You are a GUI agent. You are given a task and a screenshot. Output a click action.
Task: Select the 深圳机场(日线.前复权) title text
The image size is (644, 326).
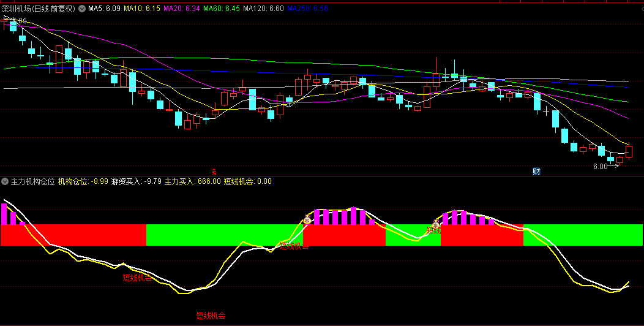(x=38, y=9)
